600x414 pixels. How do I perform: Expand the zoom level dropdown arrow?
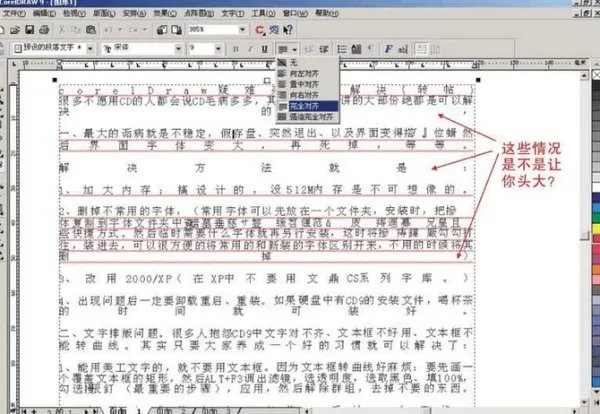[x=243, y=29]
